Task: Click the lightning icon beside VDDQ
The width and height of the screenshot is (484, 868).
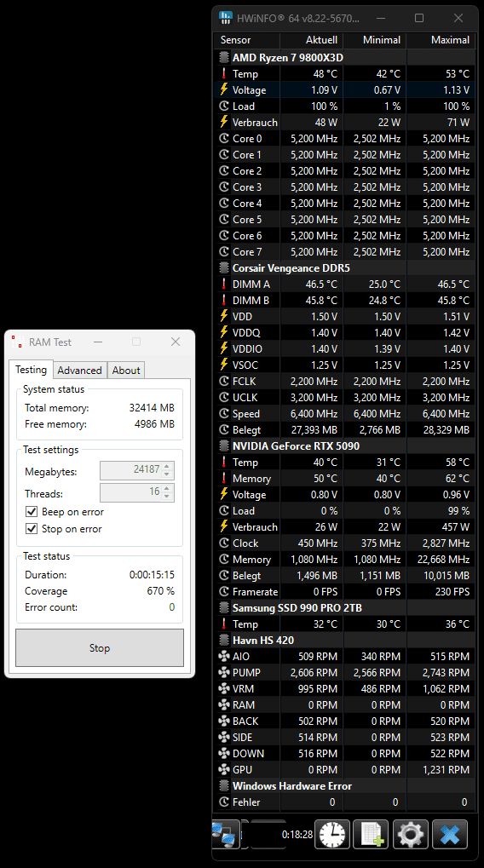Action: (224, 332)
